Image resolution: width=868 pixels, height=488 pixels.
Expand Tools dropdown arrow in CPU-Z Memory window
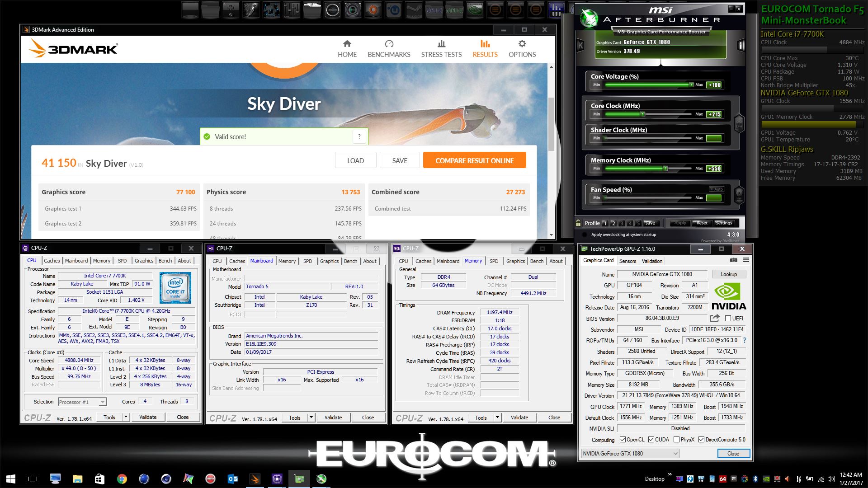(x=497, y=418)
